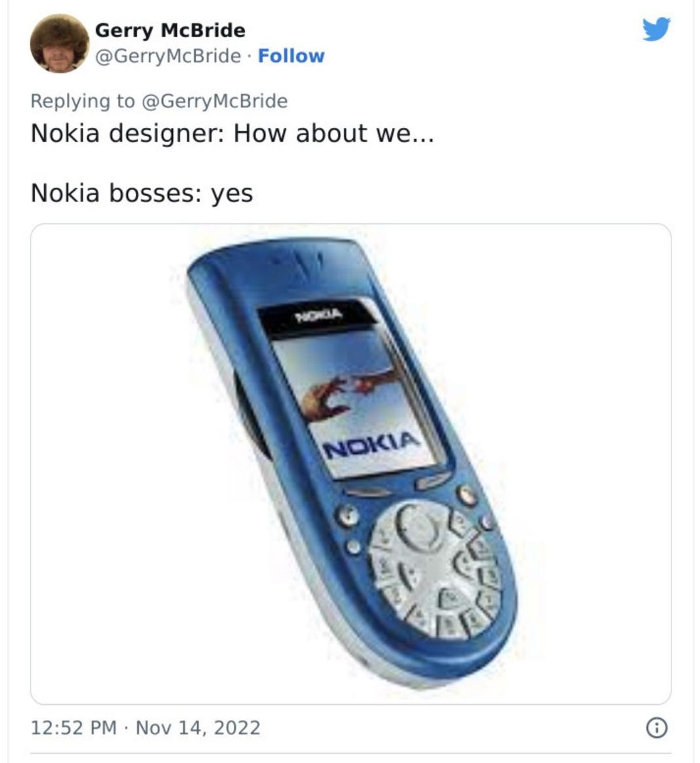
Task: Click the tweet text "Nokia bosses: yes"
Action: coord(142,193)
